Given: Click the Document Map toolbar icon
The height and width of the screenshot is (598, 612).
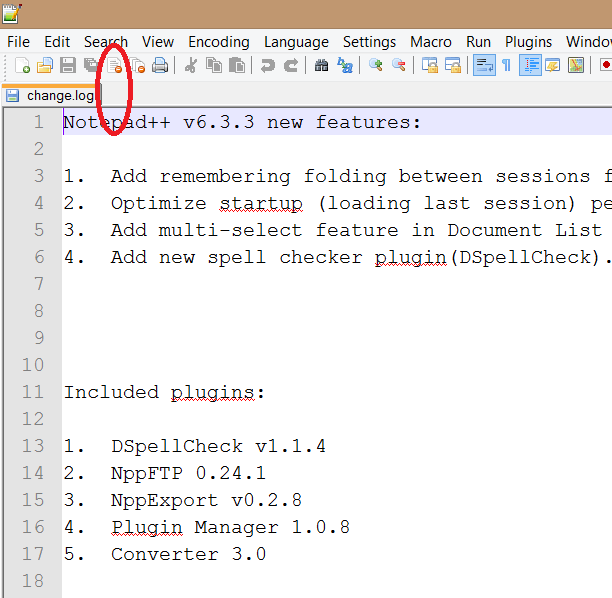Looking at the screenshot, I should (x=576, y=65).
